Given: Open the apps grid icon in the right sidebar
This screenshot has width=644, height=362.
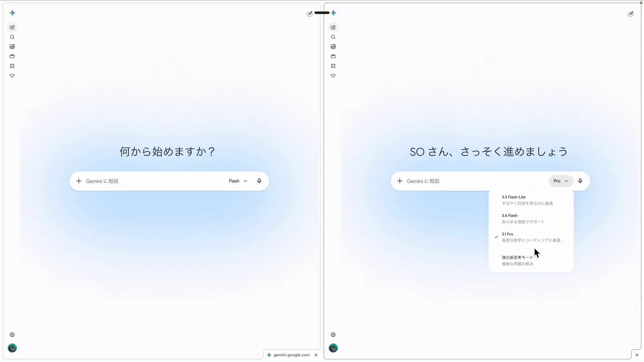Looking at the screenshot, I should pyautogui.click(x=333, y=66).
